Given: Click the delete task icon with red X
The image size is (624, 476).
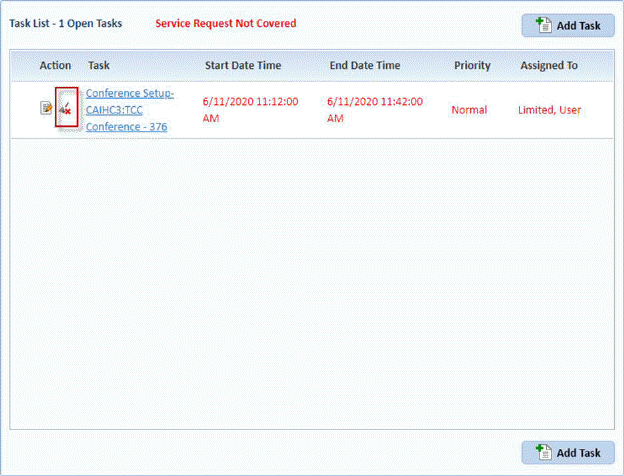Looking at the screenshot, I should [x=66, y=108].
